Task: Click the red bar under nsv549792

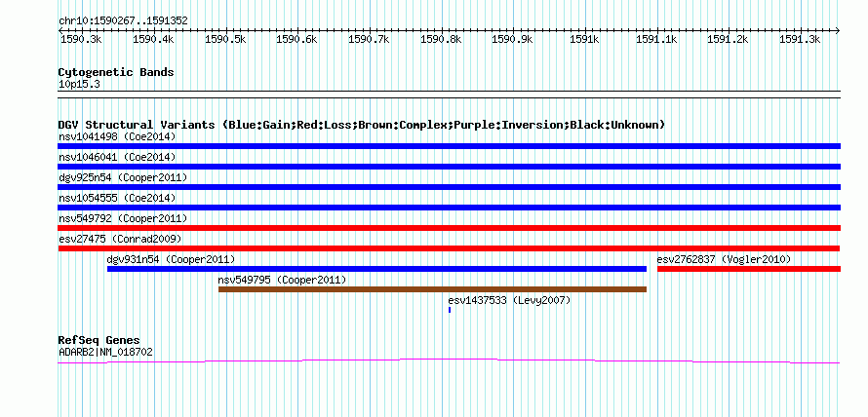Action: [x=450, y=228]
